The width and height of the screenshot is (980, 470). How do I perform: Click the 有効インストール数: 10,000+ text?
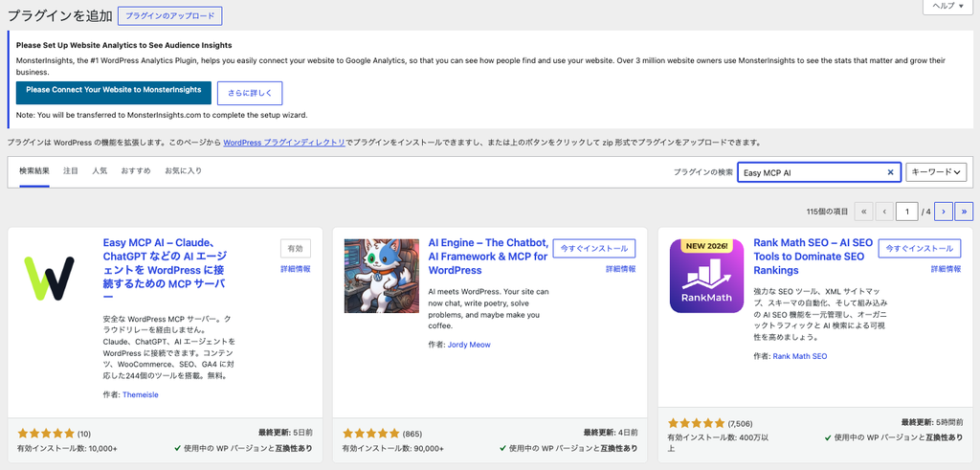click(x=68, y=449)
